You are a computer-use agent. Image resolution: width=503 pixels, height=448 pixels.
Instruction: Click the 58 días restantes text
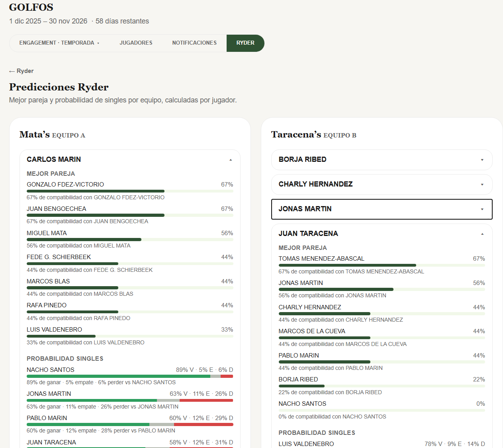122,21
